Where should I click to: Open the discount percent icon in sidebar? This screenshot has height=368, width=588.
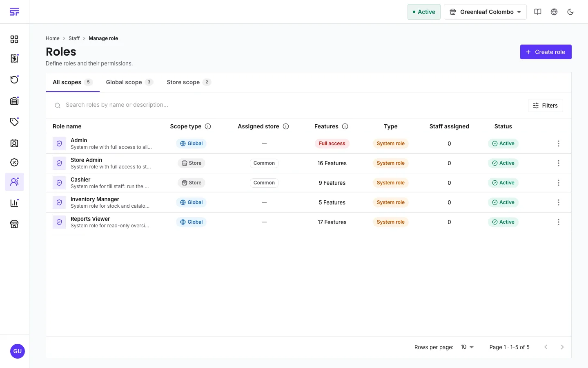point(14,162)
